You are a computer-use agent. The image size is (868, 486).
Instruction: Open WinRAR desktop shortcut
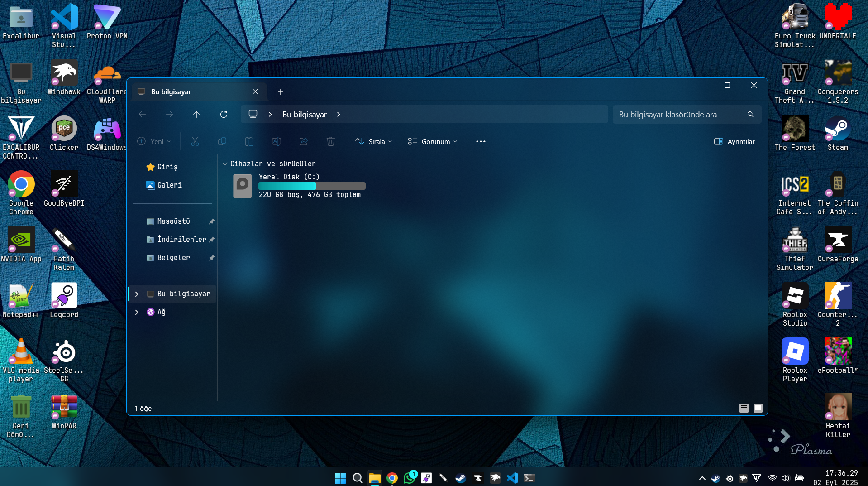pyautogui.click(x=64, y=412)
